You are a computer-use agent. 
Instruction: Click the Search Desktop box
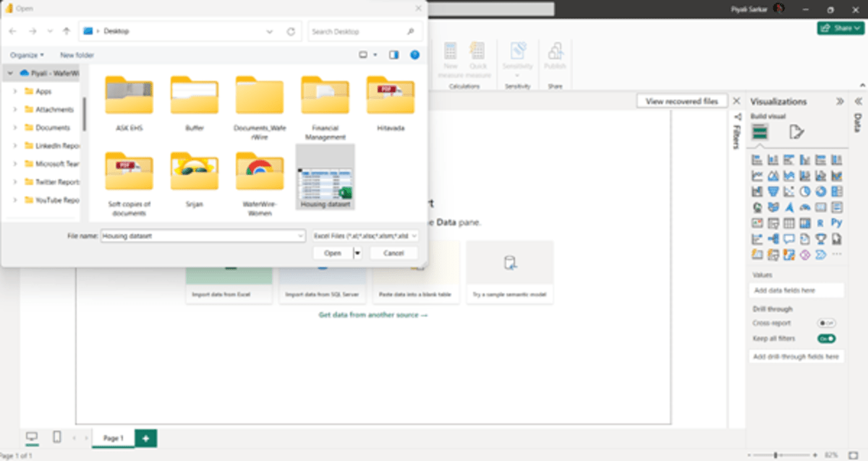click(365, 32)
